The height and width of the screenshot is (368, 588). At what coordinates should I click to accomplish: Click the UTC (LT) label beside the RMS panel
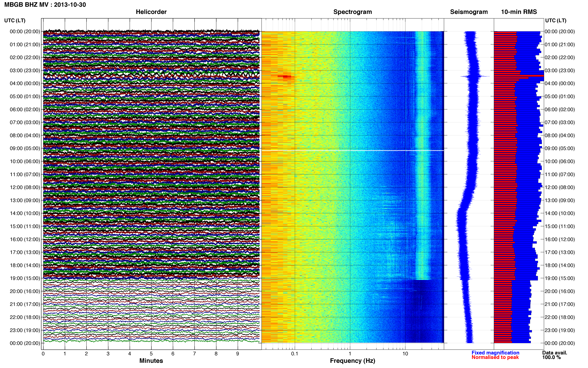click(x=556, y=20)
